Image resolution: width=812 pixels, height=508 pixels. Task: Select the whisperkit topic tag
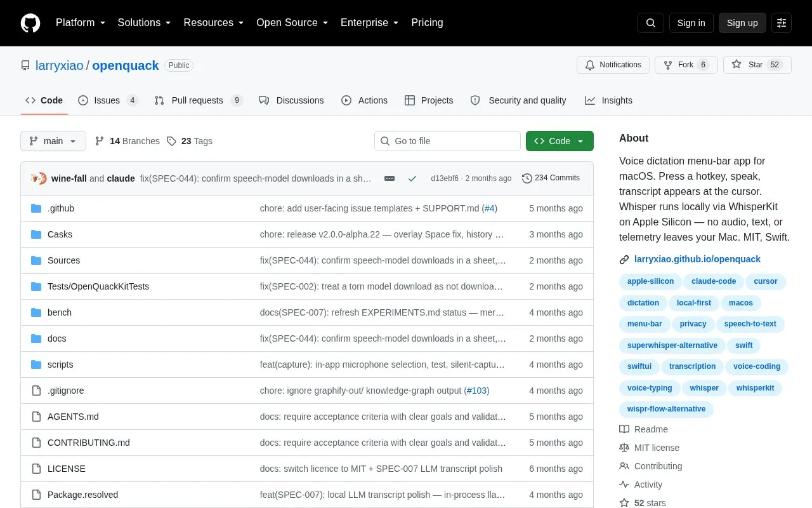pos(755,388)
